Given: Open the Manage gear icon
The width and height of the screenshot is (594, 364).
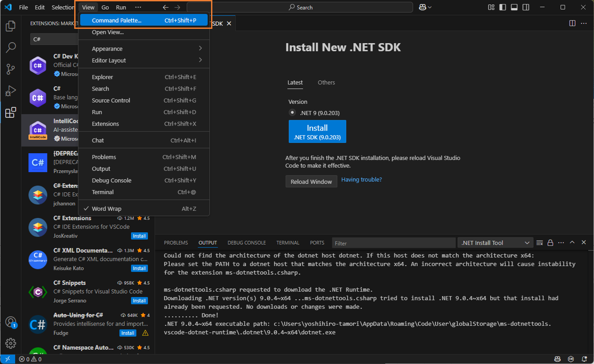Looking at the screenshot, I should 11,343.
